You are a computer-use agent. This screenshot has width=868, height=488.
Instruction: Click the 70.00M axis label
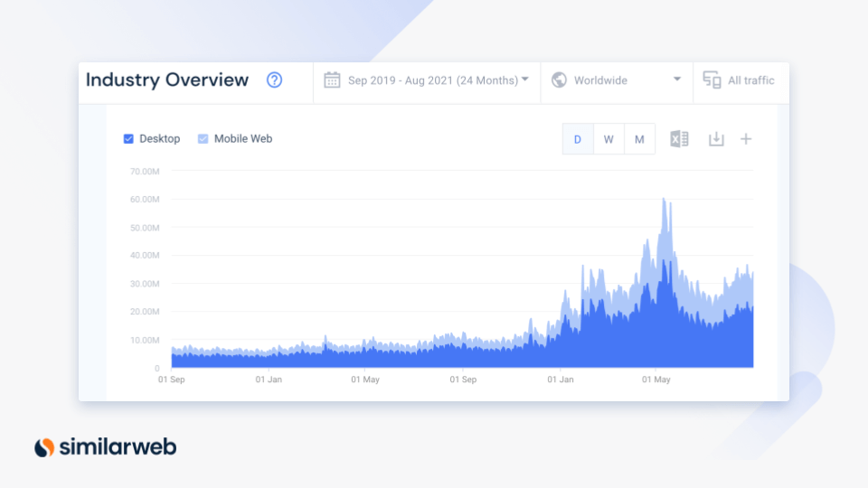click(145, 172)
